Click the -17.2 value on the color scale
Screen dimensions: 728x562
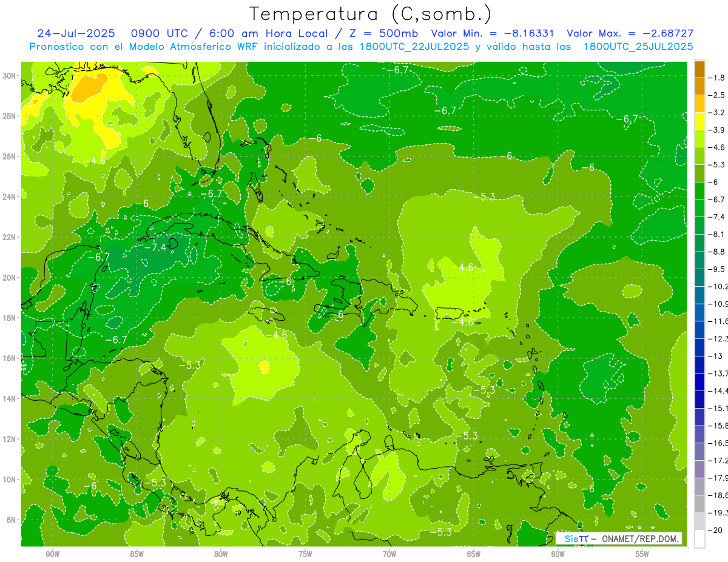(x=718, y=460)
